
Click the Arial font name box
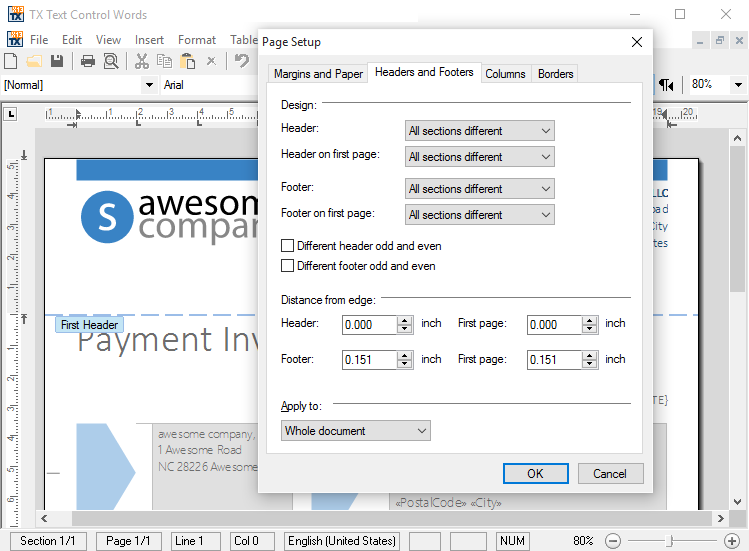click(x=210, y=85)
